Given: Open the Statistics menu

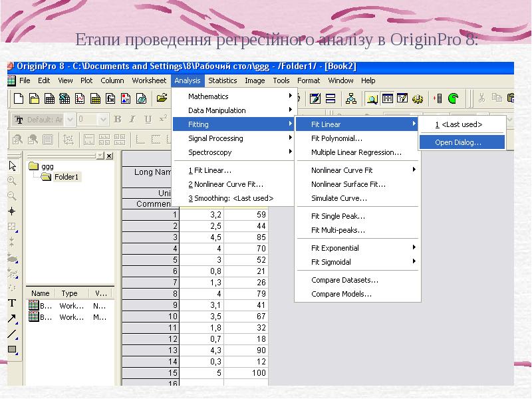Looking at the screenshot, I should (222, 80).
